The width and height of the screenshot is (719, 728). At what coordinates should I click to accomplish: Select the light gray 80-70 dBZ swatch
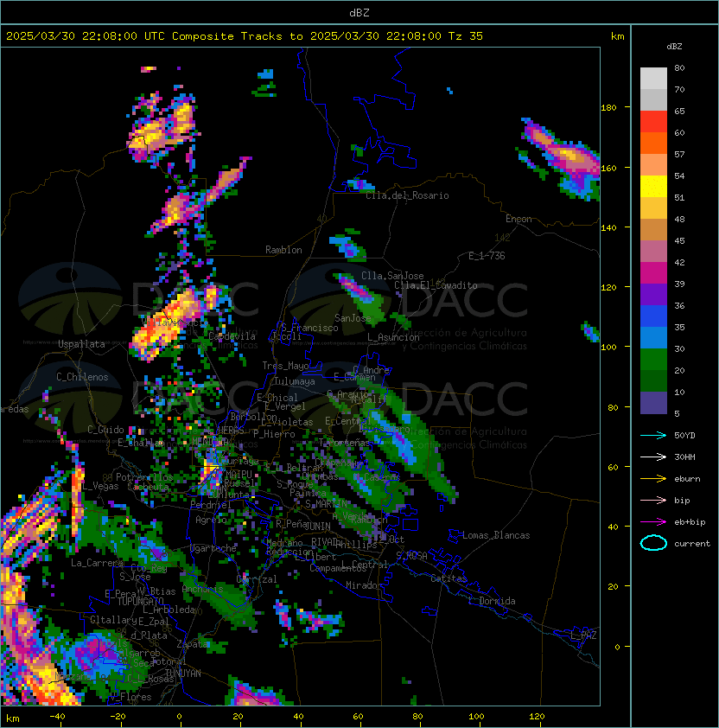(x=653, y=79)
